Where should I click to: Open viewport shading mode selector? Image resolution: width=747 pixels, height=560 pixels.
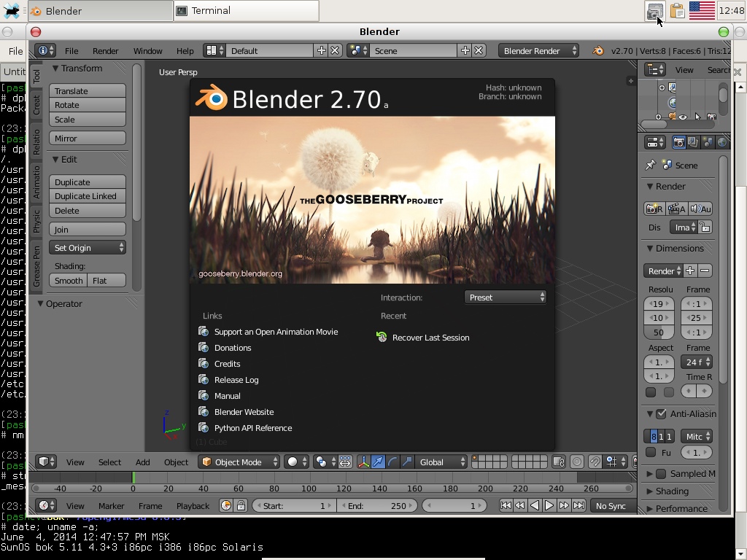296,462
